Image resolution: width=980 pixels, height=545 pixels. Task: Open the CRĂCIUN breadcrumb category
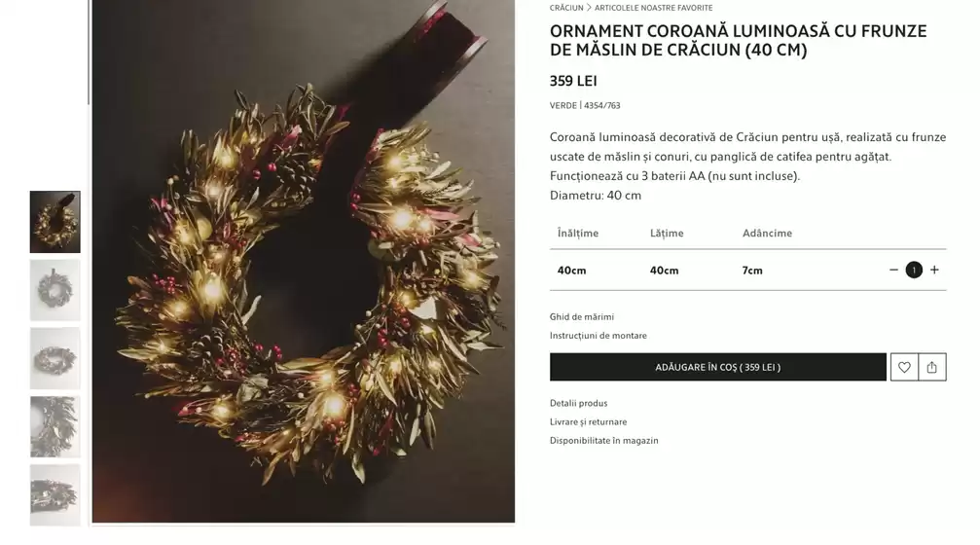(x=566, y=8)
